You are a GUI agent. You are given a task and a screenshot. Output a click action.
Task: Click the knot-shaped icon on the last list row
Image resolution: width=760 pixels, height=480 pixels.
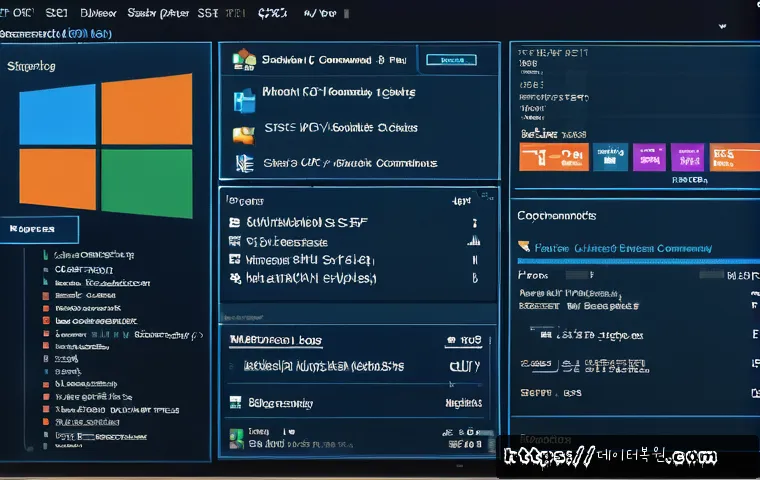[x=235, y=278]
